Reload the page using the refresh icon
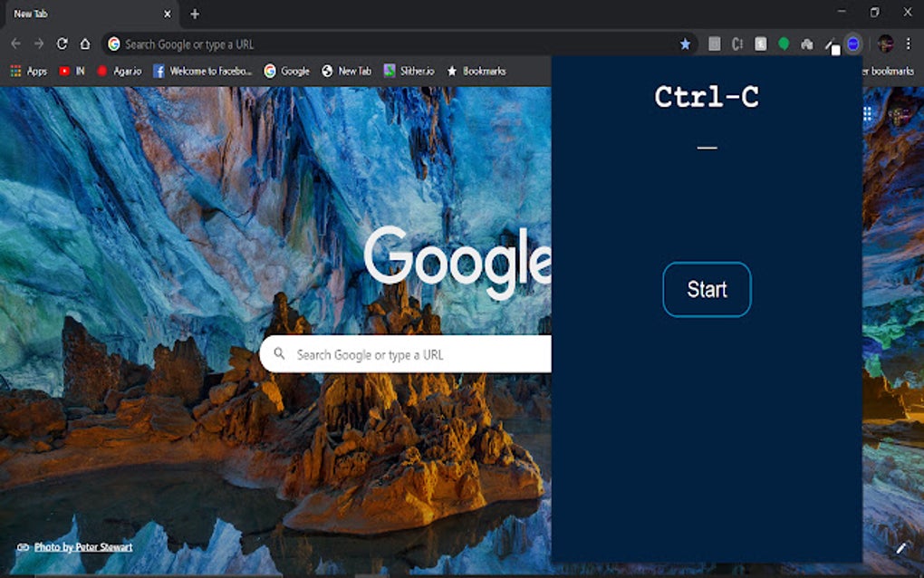 click(x=62, y=43)
